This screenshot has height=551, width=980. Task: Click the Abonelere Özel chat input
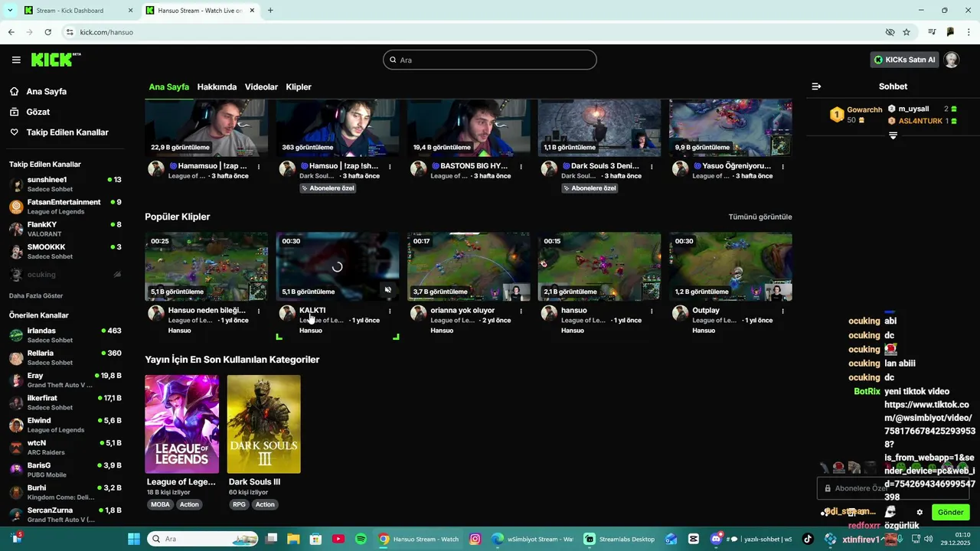893,488
